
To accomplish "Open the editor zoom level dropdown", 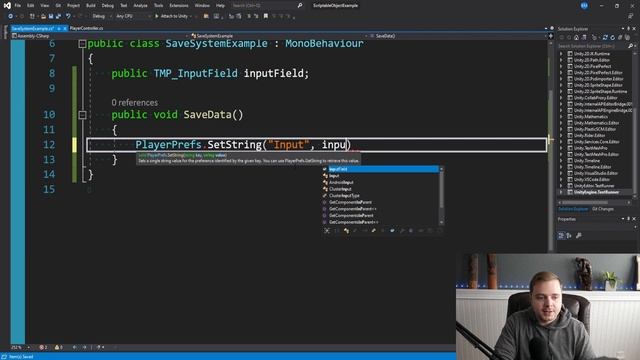I will (x=20, y=347).
